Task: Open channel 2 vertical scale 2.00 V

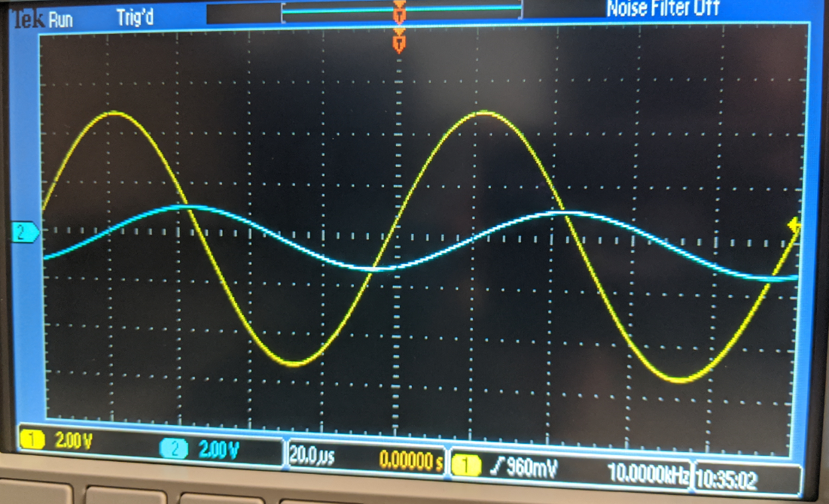Action: [219, 450]
